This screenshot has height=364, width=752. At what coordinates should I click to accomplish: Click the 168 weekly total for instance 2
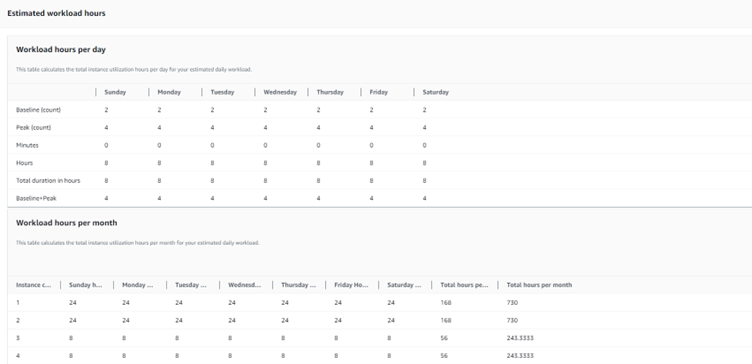coord(446,320)
